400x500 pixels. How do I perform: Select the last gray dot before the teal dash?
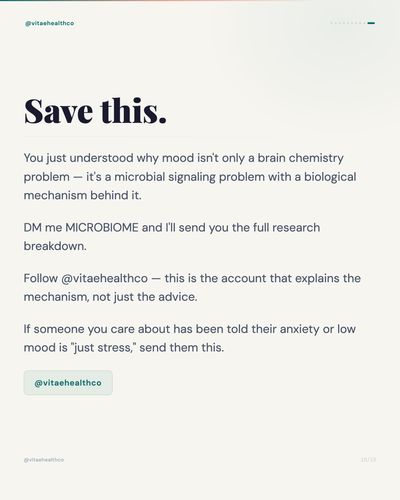364,23
